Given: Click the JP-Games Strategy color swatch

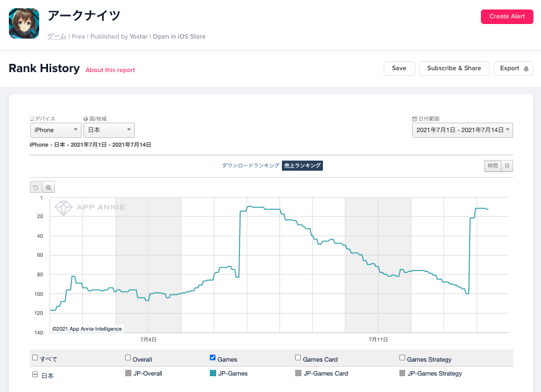Looking at the screenshot, I should click(403, 373).
